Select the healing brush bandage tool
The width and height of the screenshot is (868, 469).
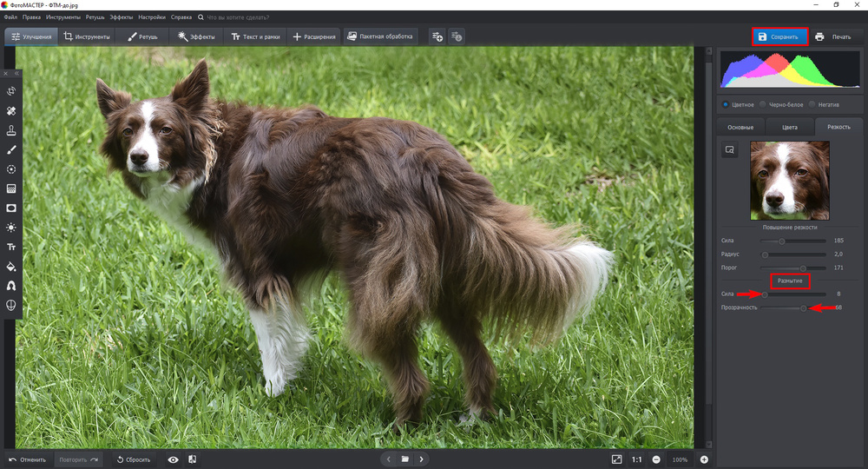tap(11, 111)
